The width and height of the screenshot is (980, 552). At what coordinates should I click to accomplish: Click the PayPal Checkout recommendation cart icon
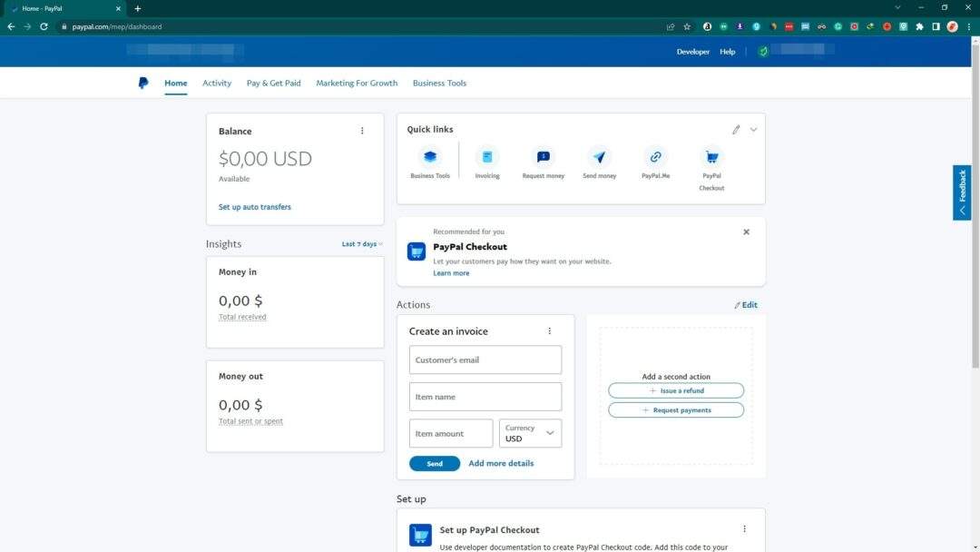(416, 251)
